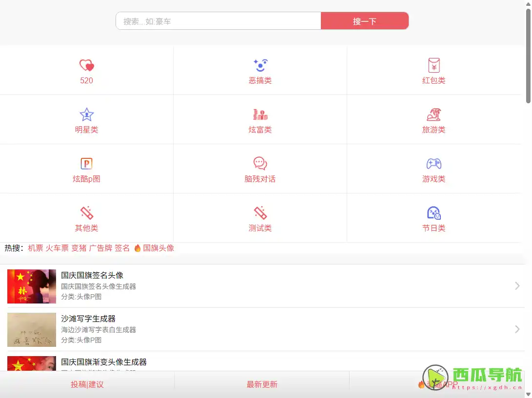Image resolution: width=532 pixels, height=398 pixels.
Task: Open the 明星类 star icon
Action: (86, 115)
